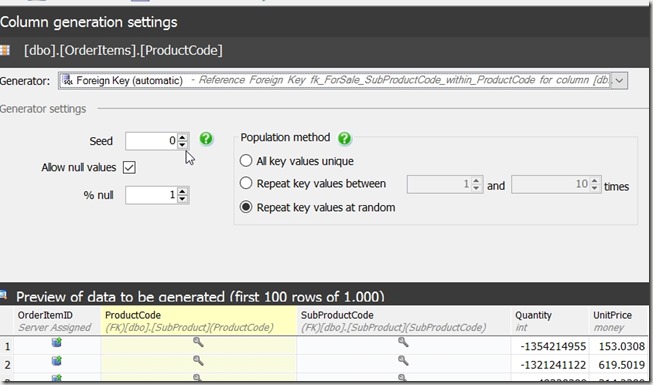Click the [dbo].[OrderItems].[ProductCode] column title
Image resolution: width=653 pixels, height=385 pixels.
coord(123,50)
